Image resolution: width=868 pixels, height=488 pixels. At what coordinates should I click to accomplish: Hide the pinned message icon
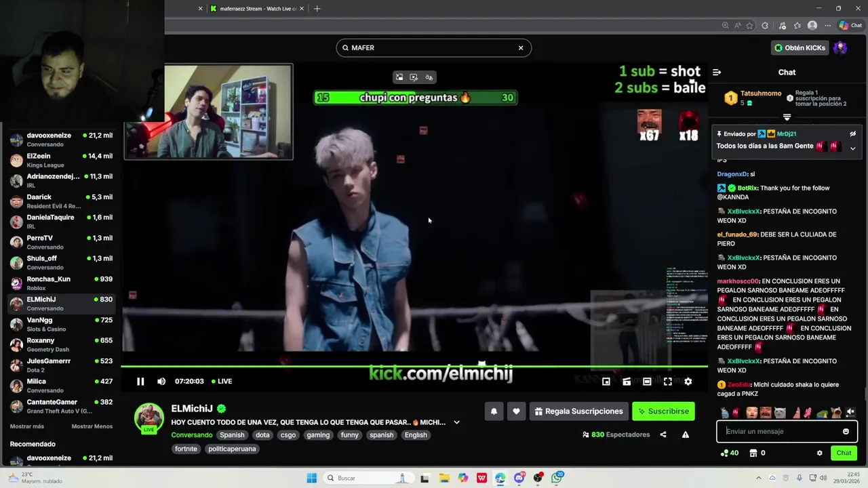852,134
